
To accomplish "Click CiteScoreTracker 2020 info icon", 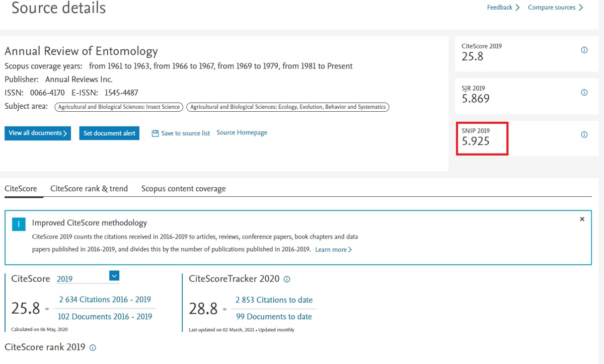I will (x=287, y=279).
